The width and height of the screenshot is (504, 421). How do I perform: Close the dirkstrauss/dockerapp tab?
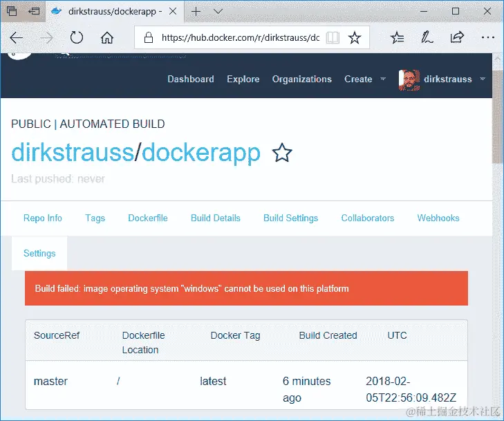(173, 11)
